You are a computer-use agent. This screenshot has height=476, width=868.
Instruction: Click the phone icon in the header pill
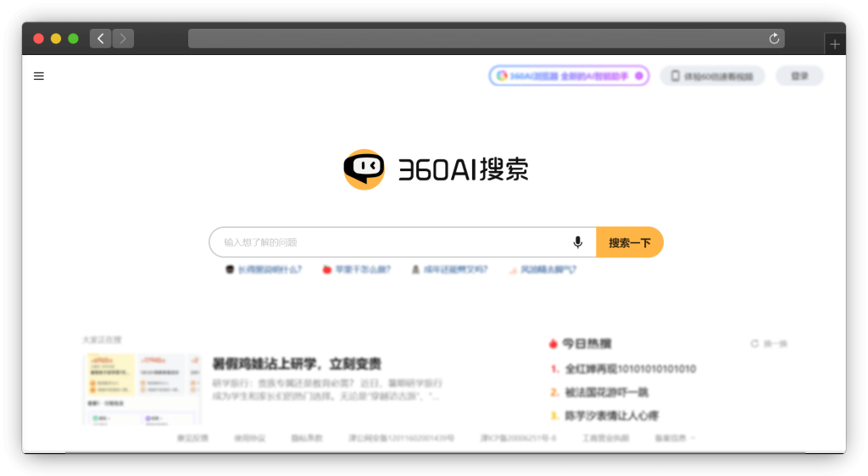[x=675, y=75]
